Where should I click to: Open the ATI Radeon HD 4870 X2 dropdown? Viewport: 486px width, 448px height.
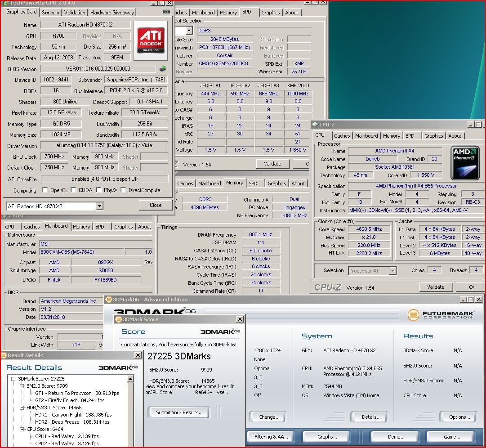(99, 206)
